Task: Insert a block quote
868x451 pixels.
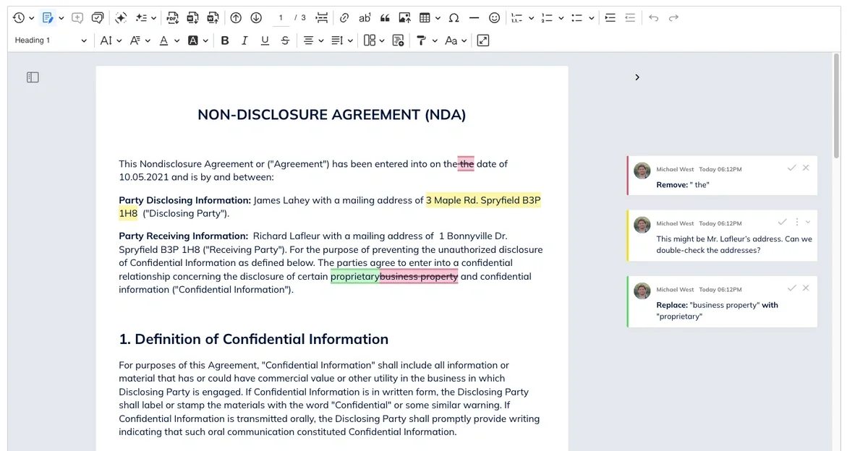Action: tap(385, 18)
